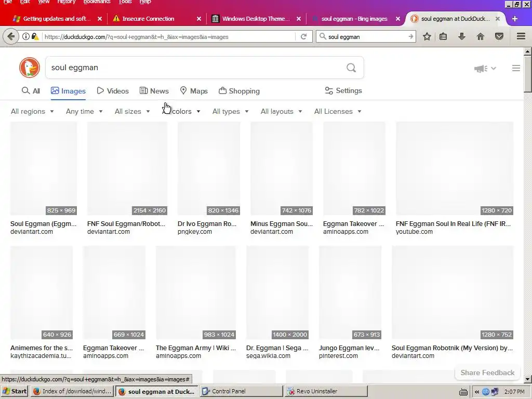Image resolution: width=532 pixels, height=399 pixels.
Task: Click the DuckDuckGo duck logo
Action: 30,68
